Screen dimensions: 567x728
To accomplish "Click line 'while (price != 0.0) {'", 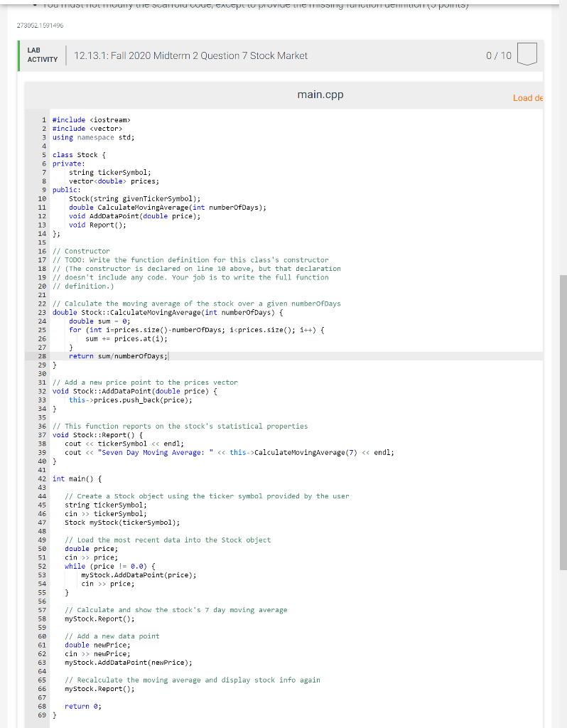I will click(110, 567).
